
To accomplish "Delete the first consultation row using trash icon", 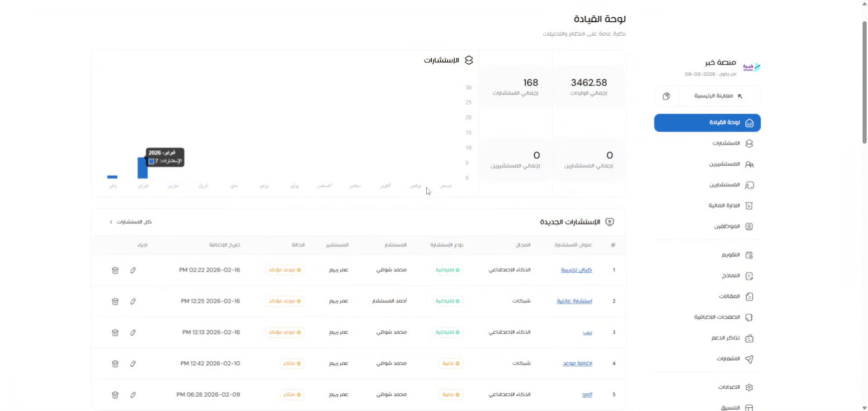I will point(115,270).
